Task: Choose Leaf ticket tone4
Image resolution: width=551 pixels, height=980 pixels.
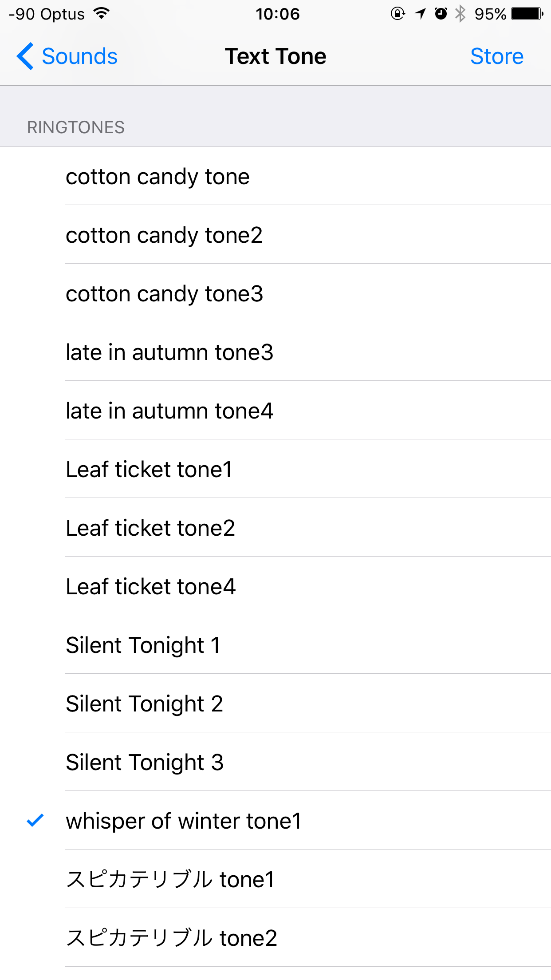Action: tap(275, 586)
